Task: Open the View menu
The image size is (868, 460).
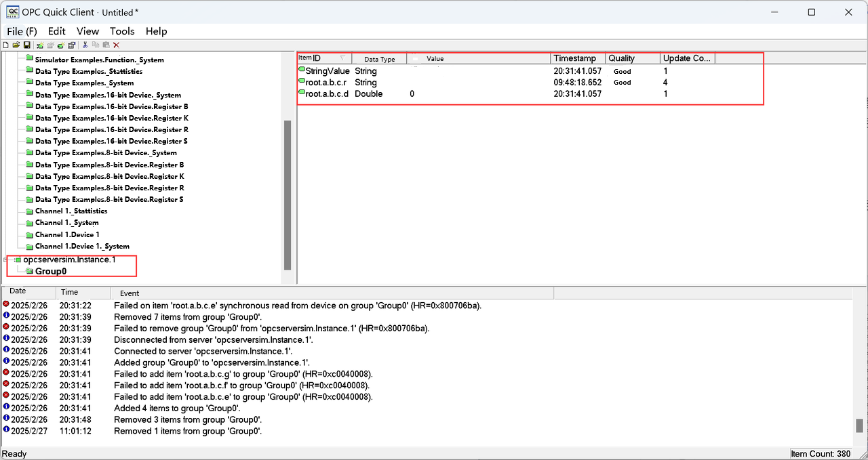Action: [x=87, y=31]
